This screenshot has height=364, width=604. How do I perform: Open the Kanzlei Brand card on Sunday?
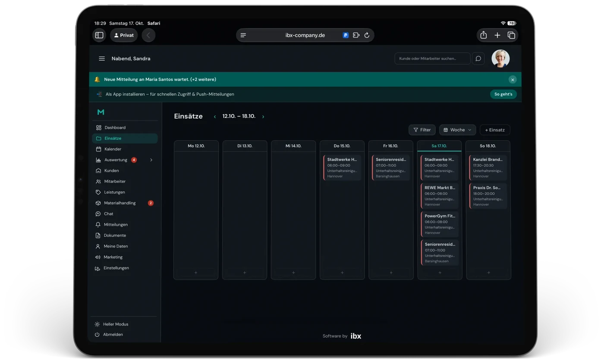(x=488, y=168)
